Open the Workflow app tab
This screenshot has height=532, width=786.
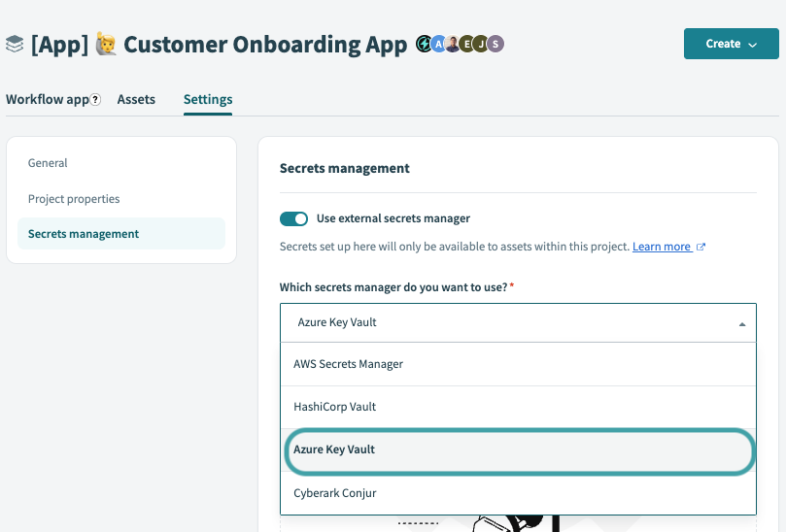pos(47,99)
